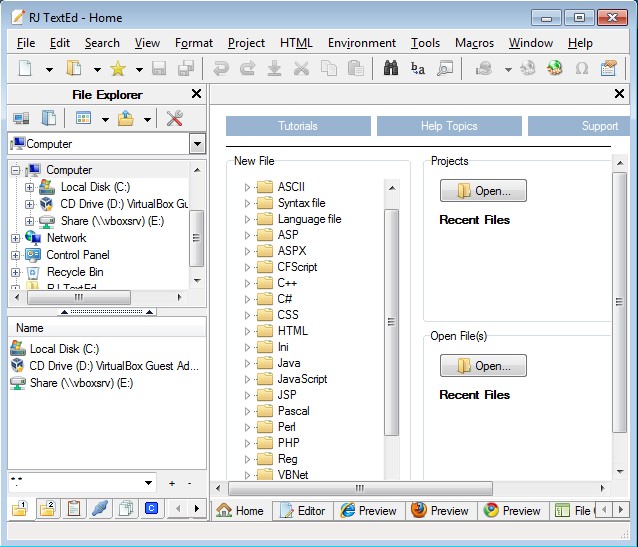Select Share (\\vboxsrv) (E:) in file list

pos(81,383)
